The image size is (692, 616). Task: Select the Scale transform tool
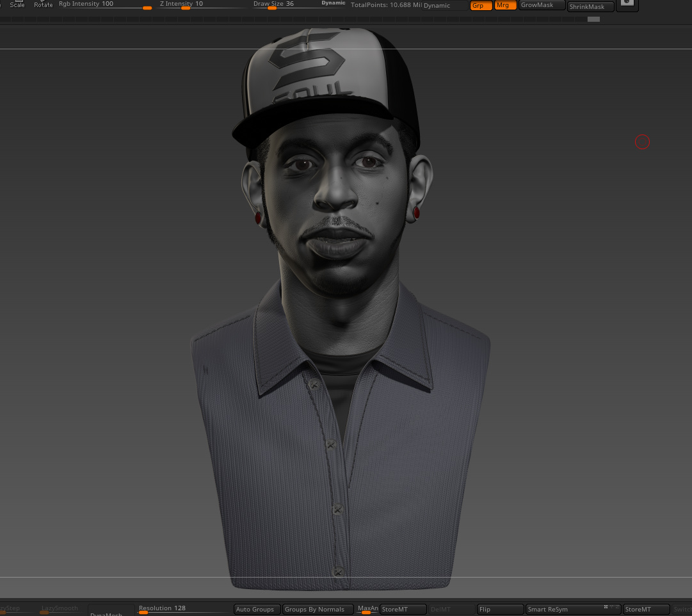(x=17, y=4)
